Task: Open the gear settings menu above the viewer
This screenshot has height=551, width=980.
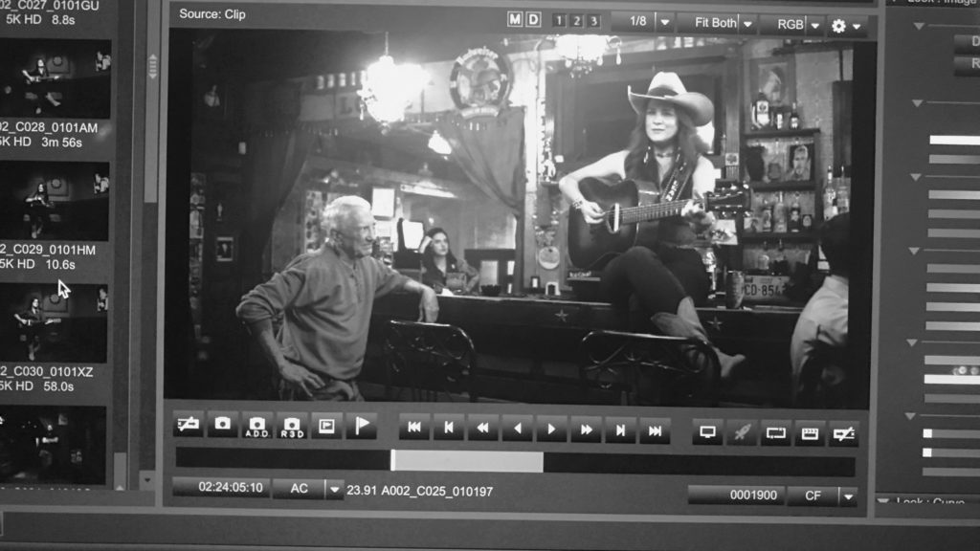Action: point(838,26)
